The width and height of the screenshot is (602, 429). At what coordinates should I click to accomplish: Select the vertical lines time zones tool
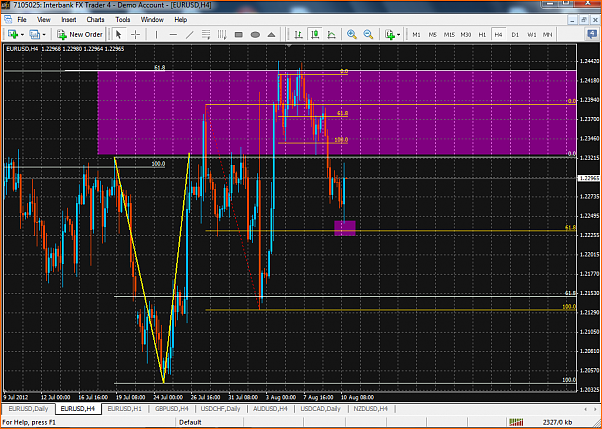pos(222,35)
